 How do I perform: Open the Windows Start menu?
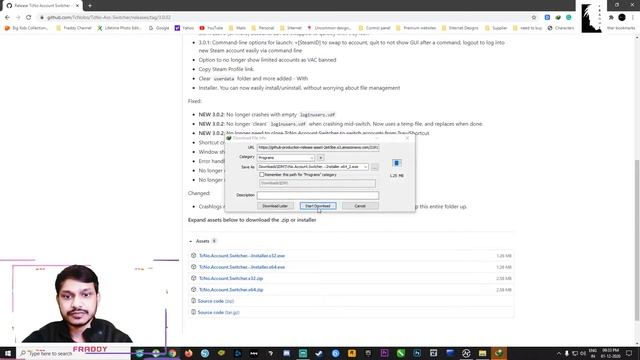click(8, 353)
